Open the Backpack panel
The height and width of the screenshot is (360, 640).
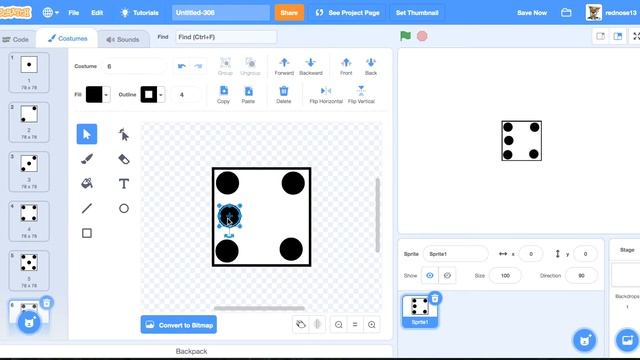pyautogui.click(x=191, y=351)
